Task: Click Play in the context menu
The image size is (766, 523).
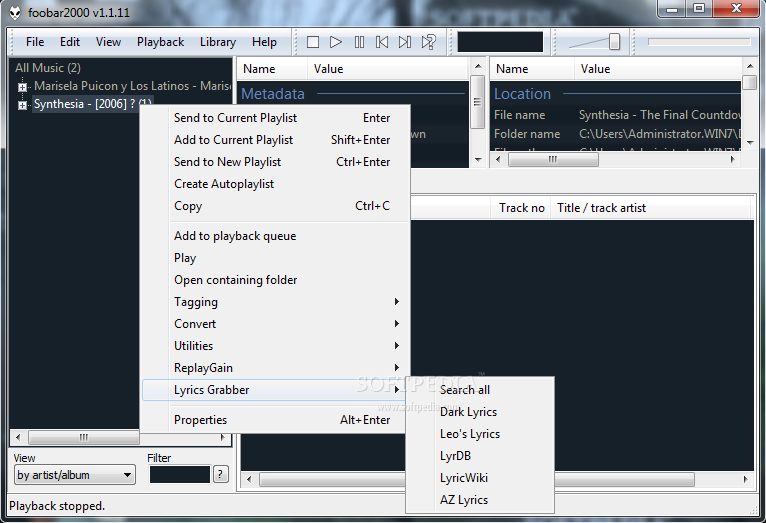Action: tap(276, 258)
